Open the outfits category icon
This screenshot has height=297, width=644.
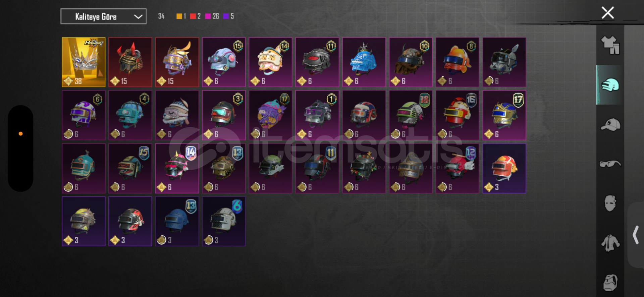point(610,45)
